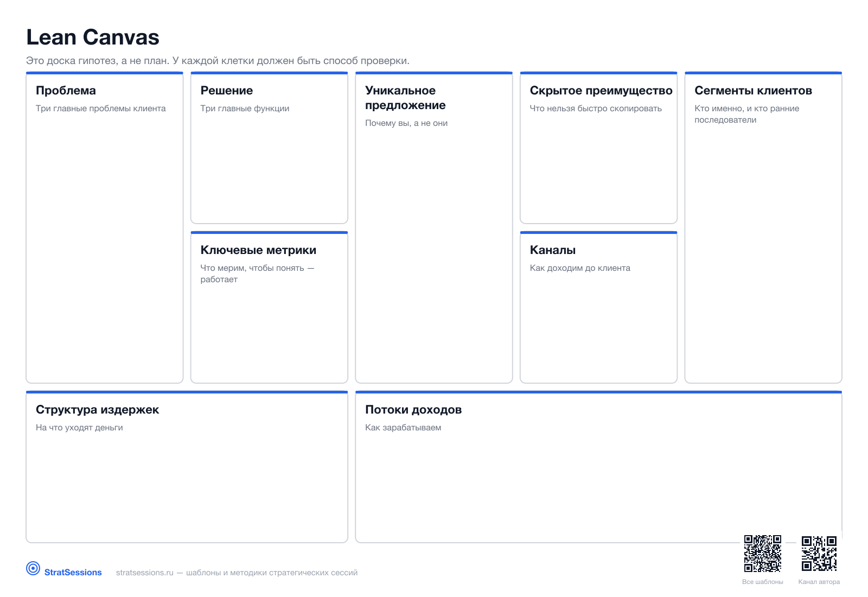Click the 'Канал автора' QR code

(x=819, y=554)
